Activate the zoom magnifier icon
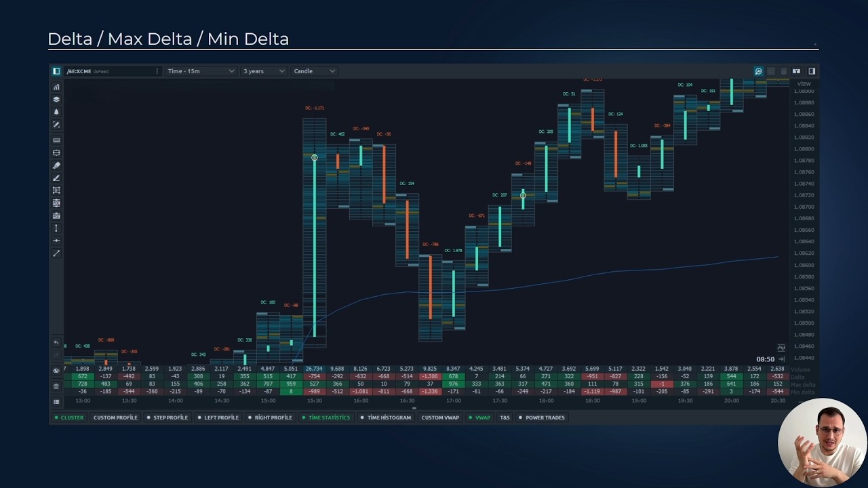This screenshot has height=488, width=868. [758, 71]
